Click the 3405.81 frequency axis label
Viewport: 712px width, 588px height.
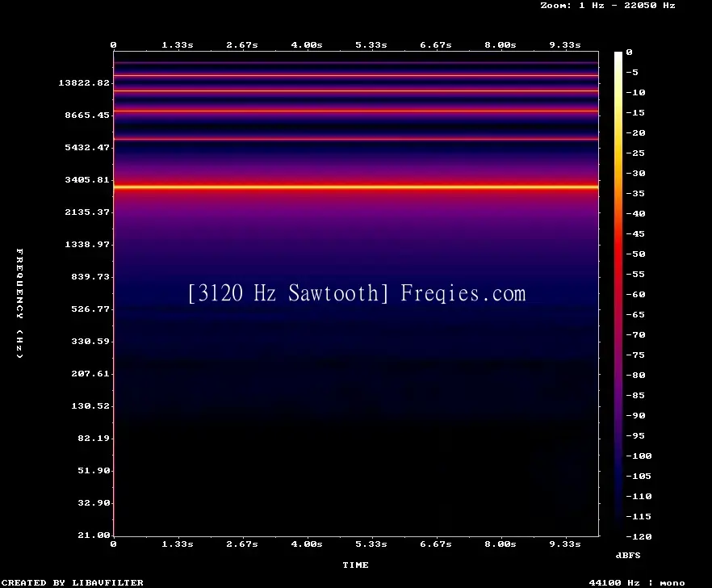click(87, 179)
